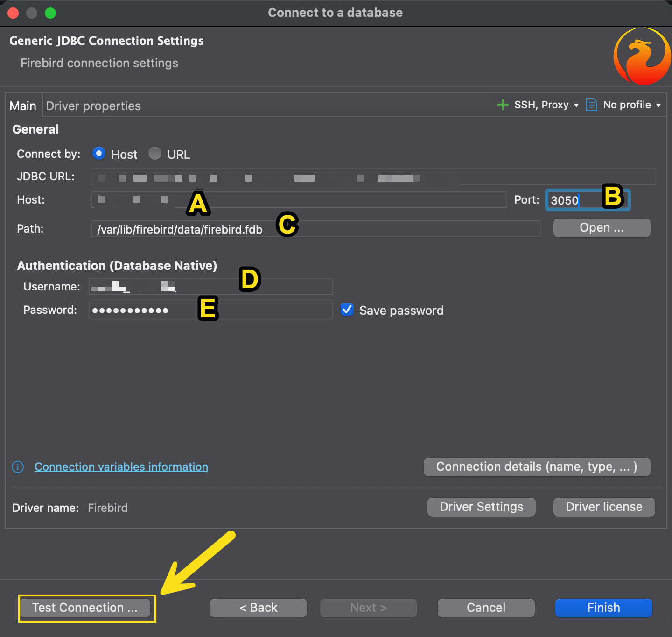Click the profile document icon

coord(591,105)
